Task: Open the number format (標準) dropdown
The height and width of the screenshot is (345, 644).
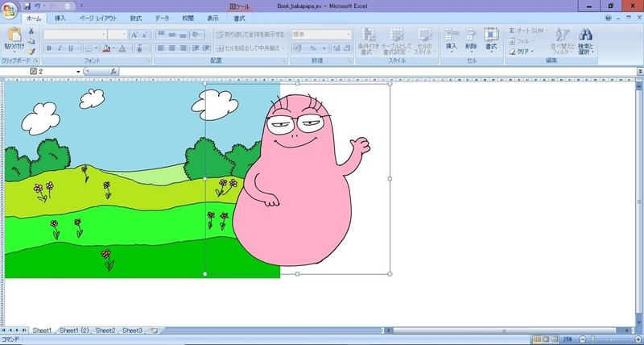Action: tap(349, 35)
